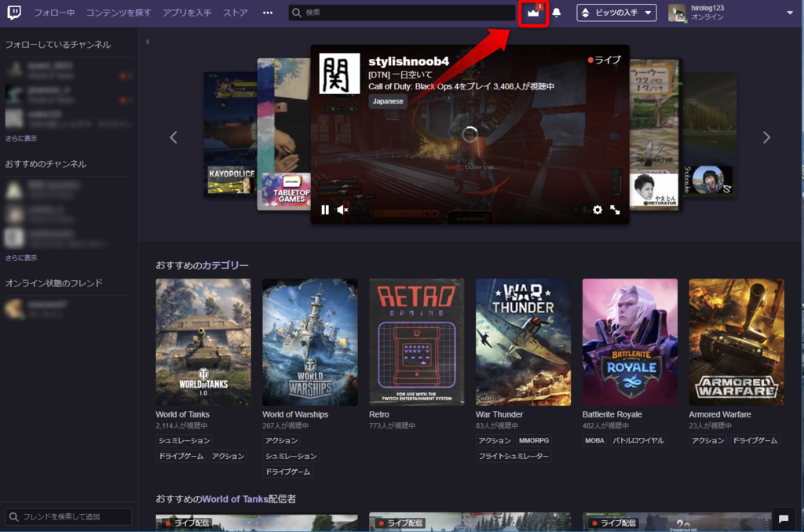The width and height of the screenshot is (804, 532).
Task: Click World of Warships title link
Action: coord(295,414)
